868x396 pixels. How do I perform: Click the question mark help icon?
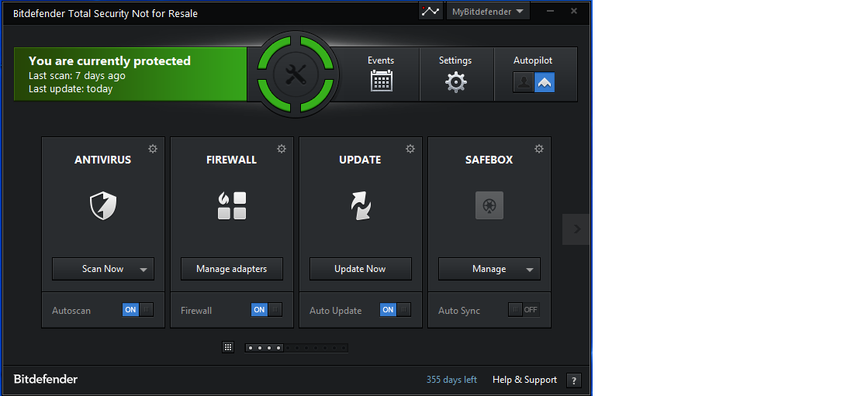point(574,381)
